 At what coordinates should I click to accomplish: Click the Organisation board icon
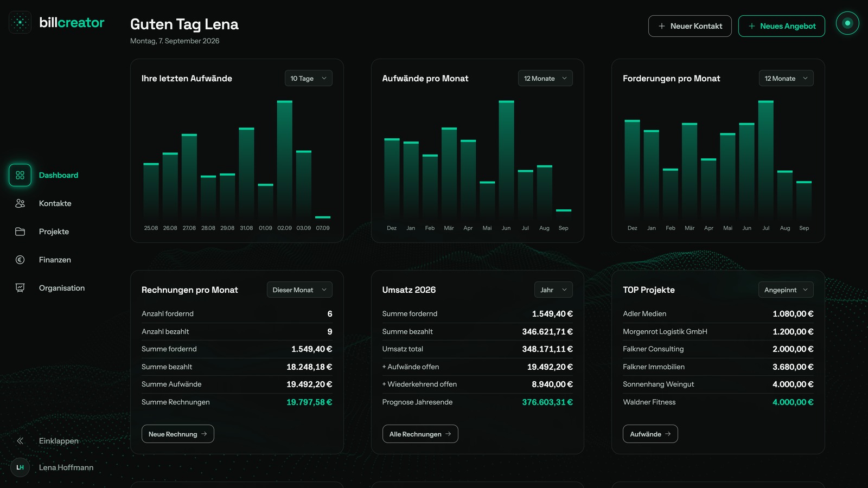click(x=20, y=288)
